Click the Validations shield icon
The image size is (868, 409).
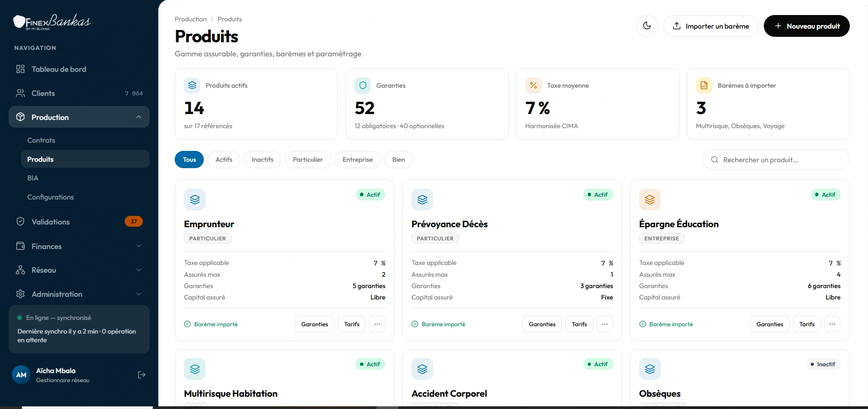pos(20,221)
